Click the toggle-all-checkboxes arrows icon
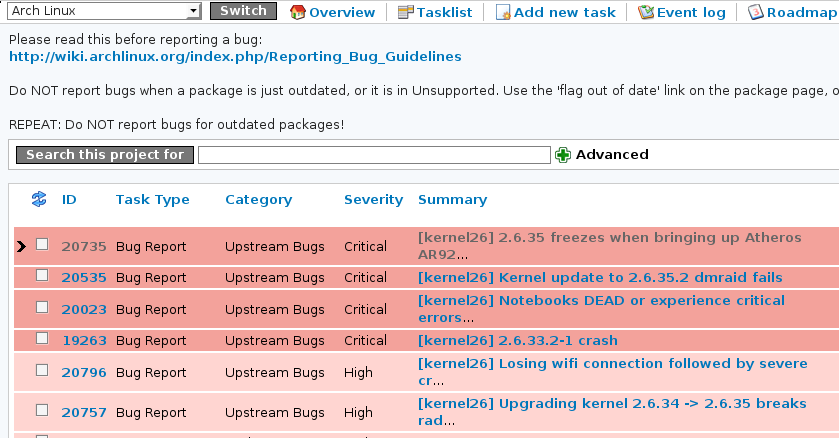 40,199
